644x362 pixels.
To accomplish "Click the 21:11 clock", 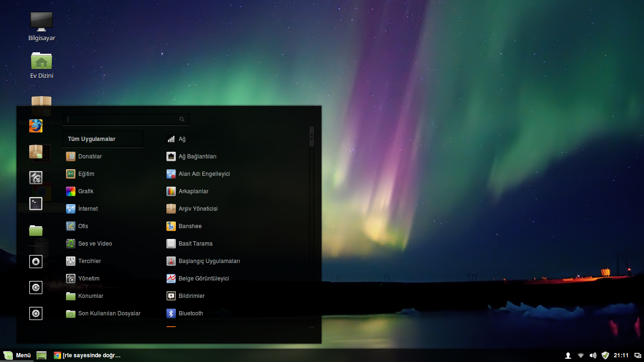I will tap(621, 355).
